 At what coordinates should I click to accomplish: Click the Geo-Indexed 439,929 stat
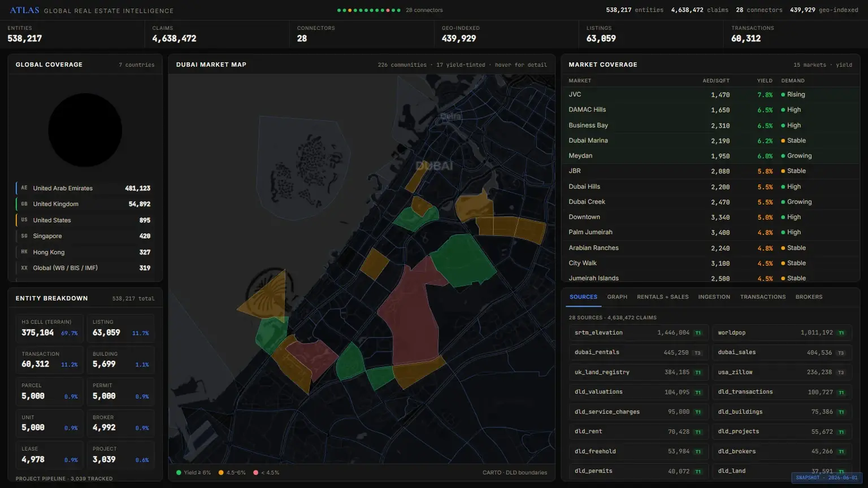[506, 34]
